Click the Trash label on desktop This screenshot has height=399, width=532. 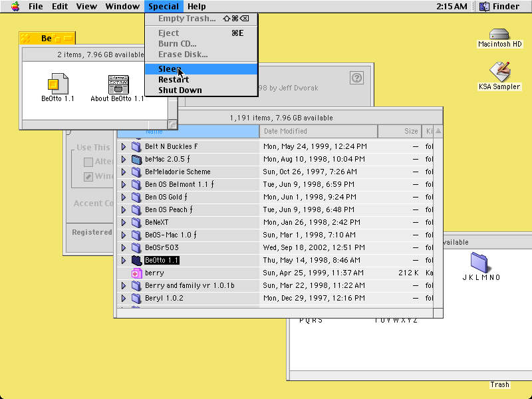[499, 385]
